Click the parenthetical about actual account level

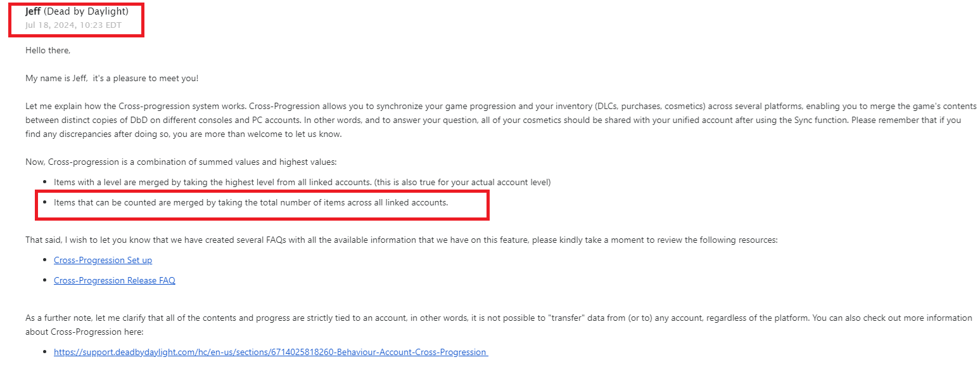pyautogui.click(x=462, y=183)
